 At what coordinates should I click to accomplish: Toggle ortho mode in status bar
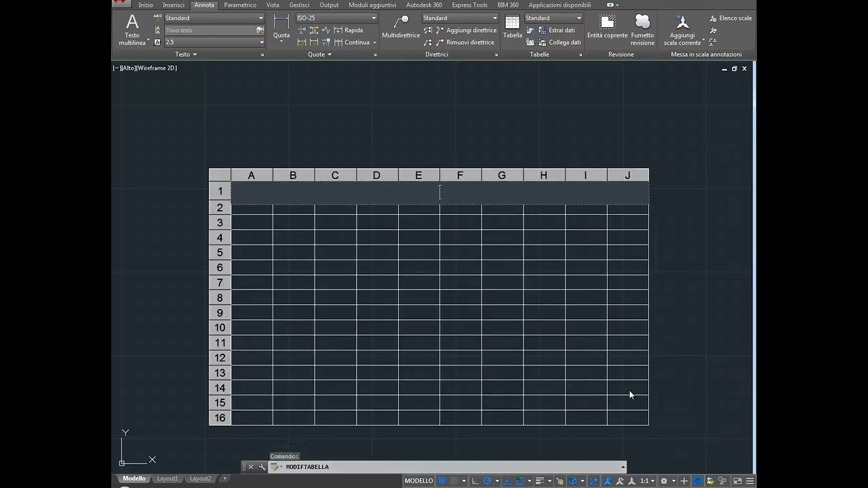point(475,481)
